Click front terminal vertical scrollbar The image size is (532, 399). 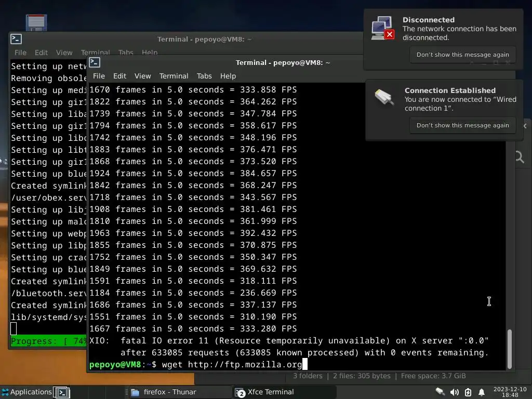pos(509,349)
